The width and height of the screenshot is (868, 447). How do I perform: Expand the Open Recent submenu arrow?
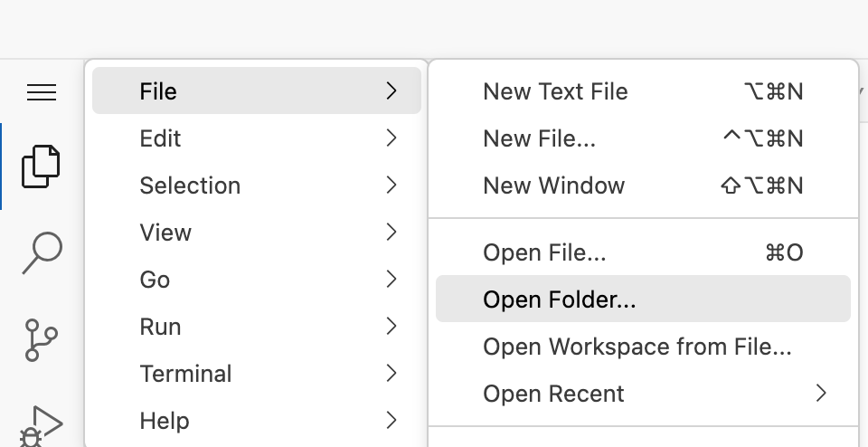(820, 394)
